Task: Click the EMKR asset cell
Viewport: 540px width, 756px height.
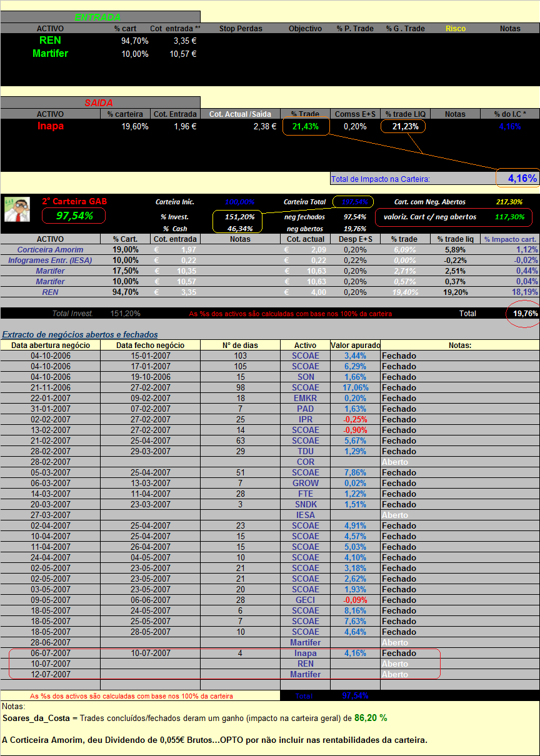Action: (x=306, y=399)
